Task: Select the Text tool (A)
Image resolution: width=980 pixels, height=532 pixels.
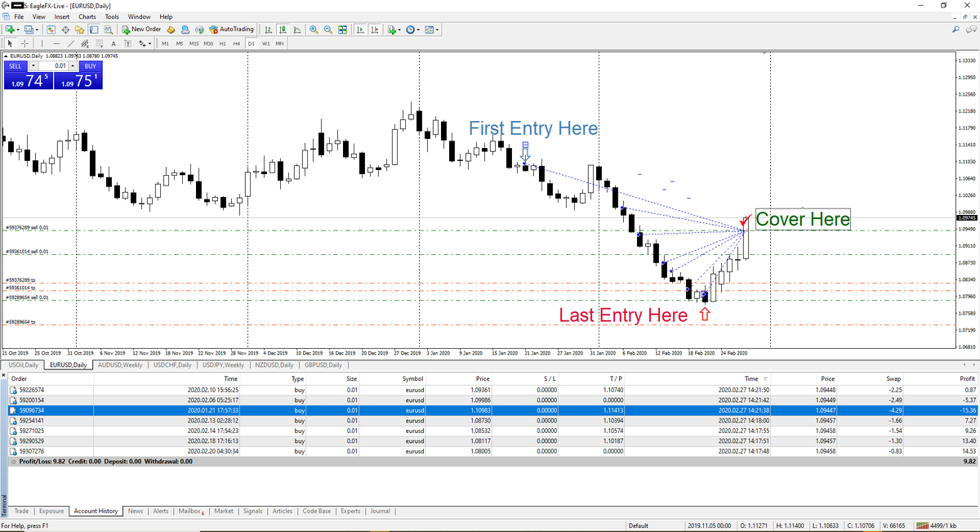Action: [x=114, y=43]
